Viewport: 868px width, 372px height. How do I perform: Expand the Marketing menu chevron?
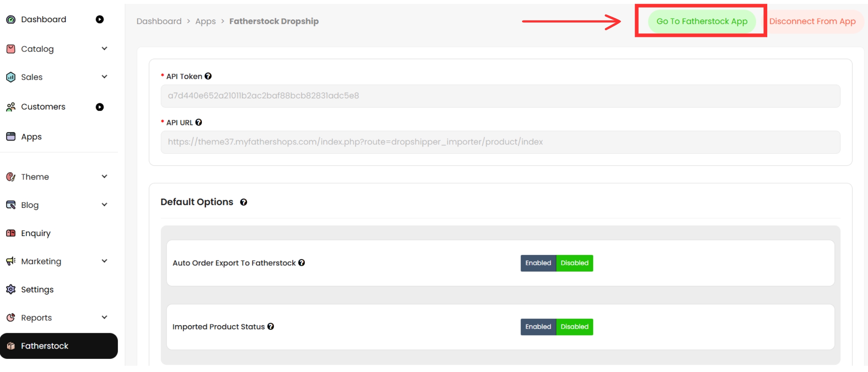tap(104, 261)
